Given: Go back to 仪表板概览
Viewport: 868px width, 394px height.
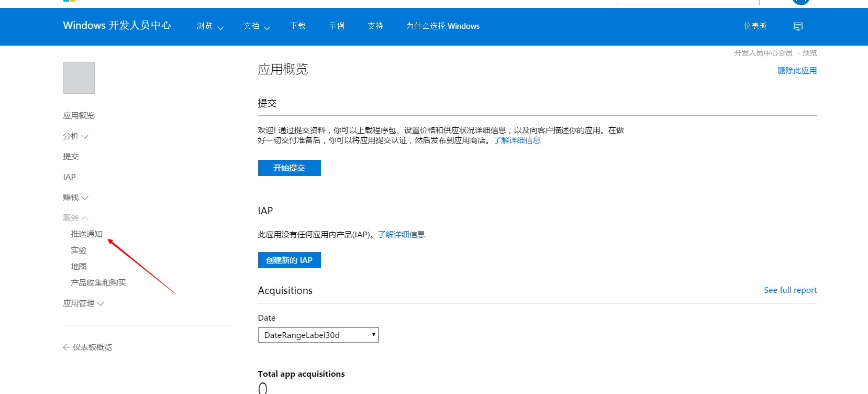Looking at the screenshot, I should [x=87, y=347].
